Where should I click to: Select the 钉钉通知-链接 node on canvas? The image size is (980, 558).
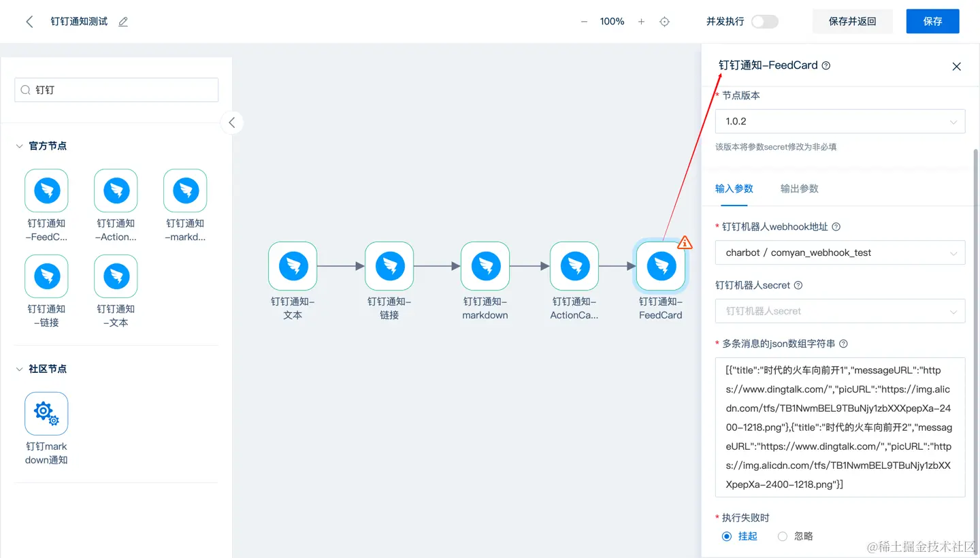tap(389, 266)
